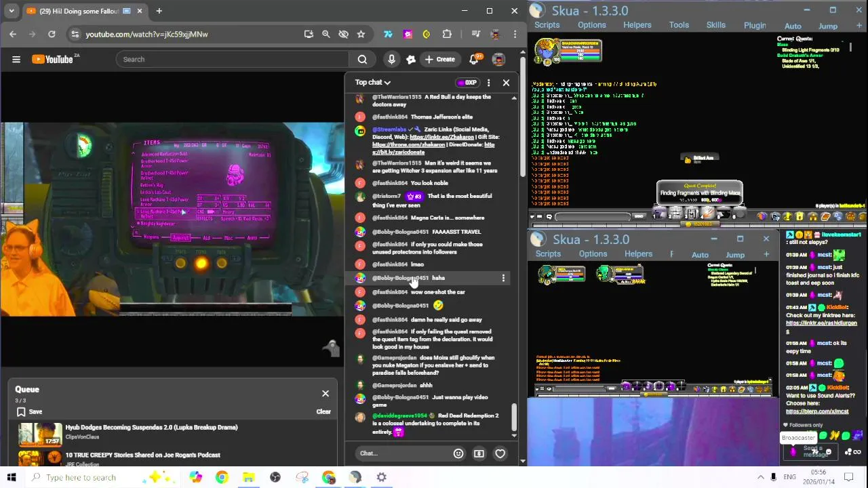The width and height of the screenshot is (868, 488).
Task: Click Auto in lower Skua window
Action: [x=700, y=255]
